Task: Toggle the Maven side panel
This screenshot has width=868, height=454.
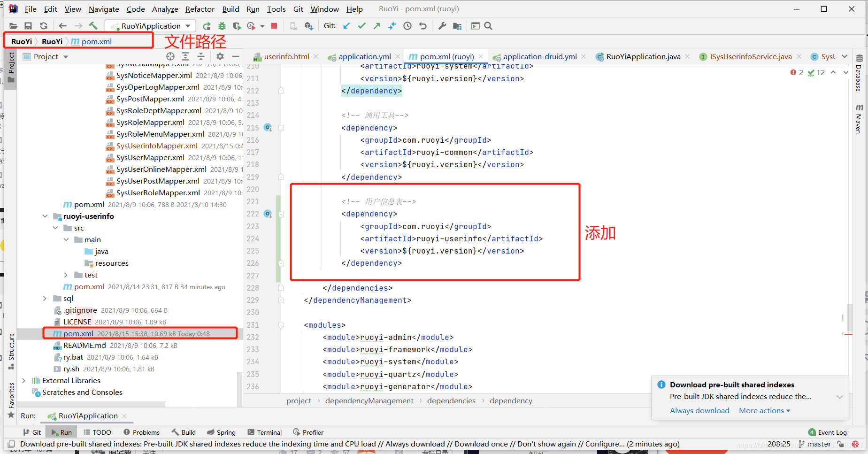Action: (859, 119)
